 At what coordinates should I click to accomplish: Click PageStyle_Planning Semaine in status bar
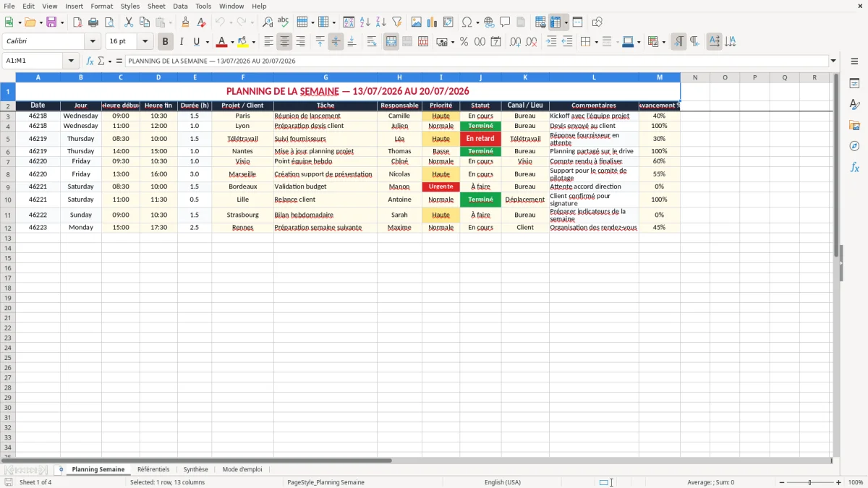[x=325, y=482]
